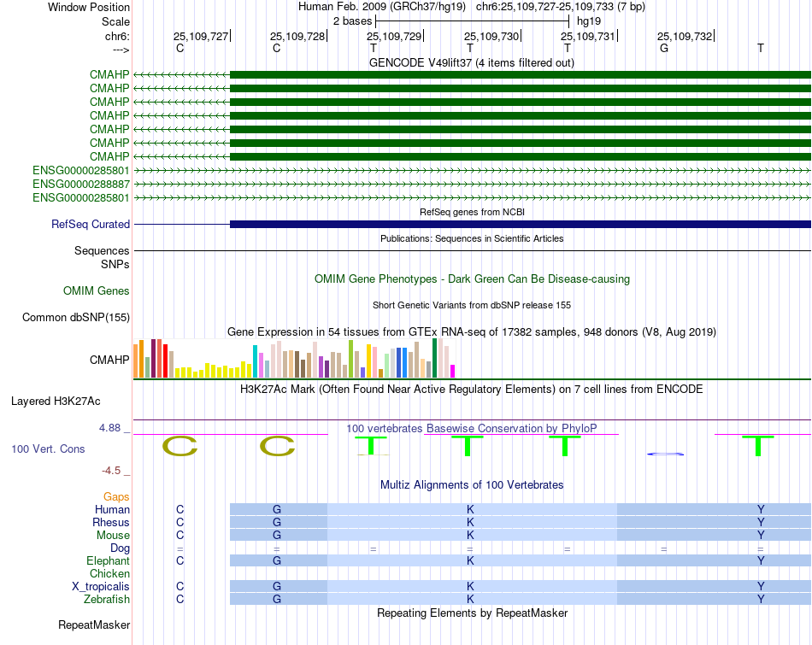Open the Basewise Conservation by PhyloP title
812x645 pixels.
[472, 429]
